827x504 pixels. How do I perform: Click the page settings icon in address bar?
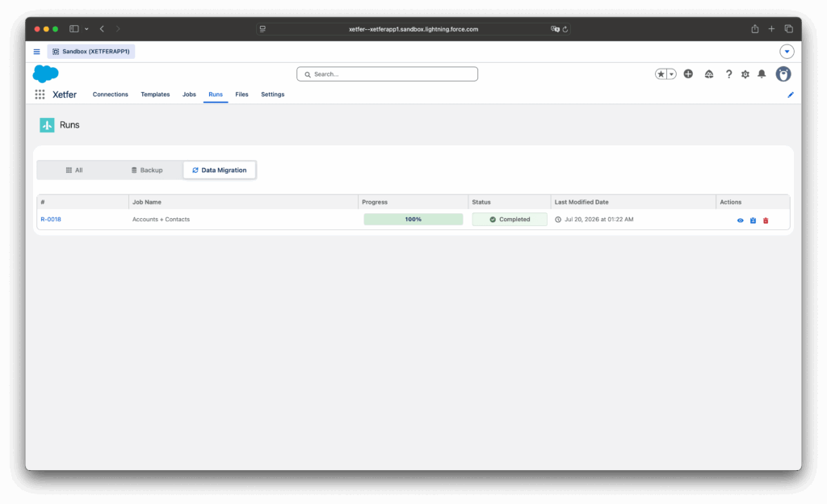262,29
